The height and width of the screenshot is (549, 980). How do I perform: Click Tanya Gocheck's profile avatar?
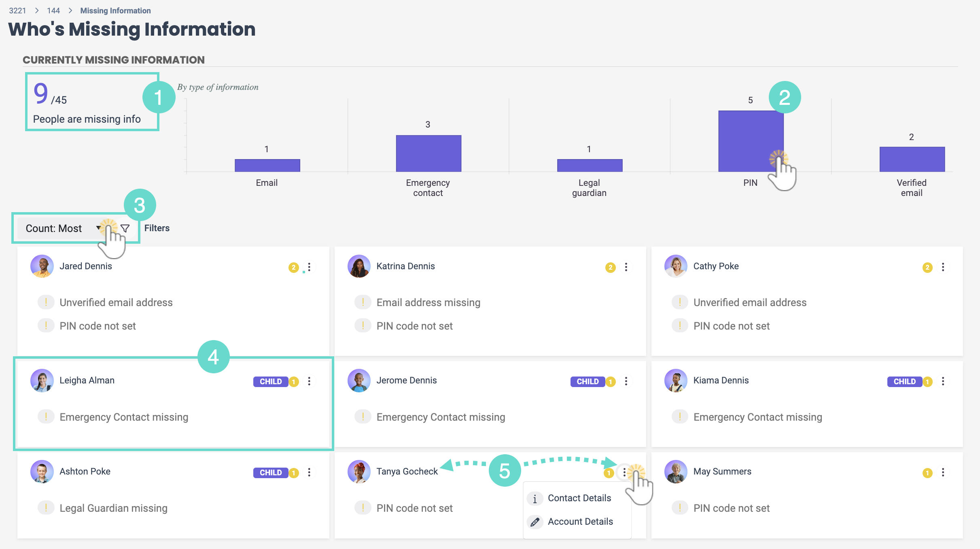pos(359,472)
